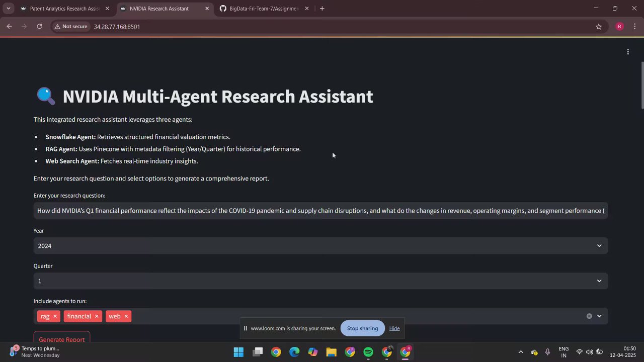Open Task View in the taskbar

pyautogui.click(x=257, y=352)
